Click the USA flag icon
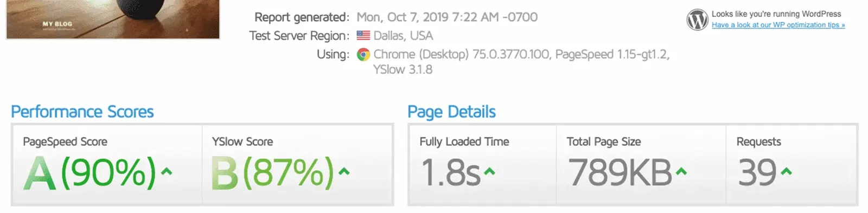The height and width of the screenshot is (213, 868). coord(363,36)
